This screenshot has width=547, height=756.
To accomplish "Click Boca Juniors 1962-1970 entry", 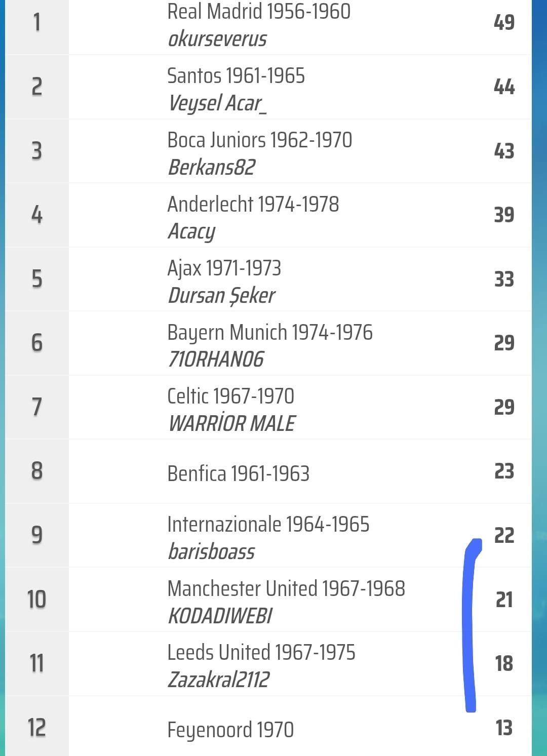I will 259,140.
